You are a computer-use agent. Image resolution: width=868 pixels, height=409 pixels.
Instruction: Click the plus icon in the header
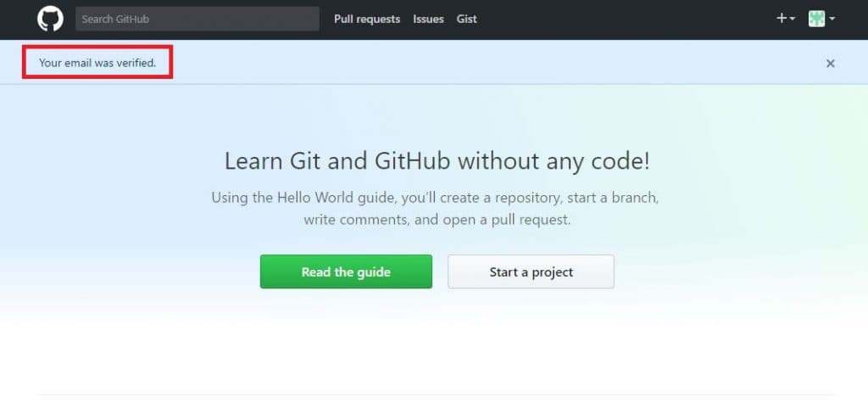(x=782, y=18)
